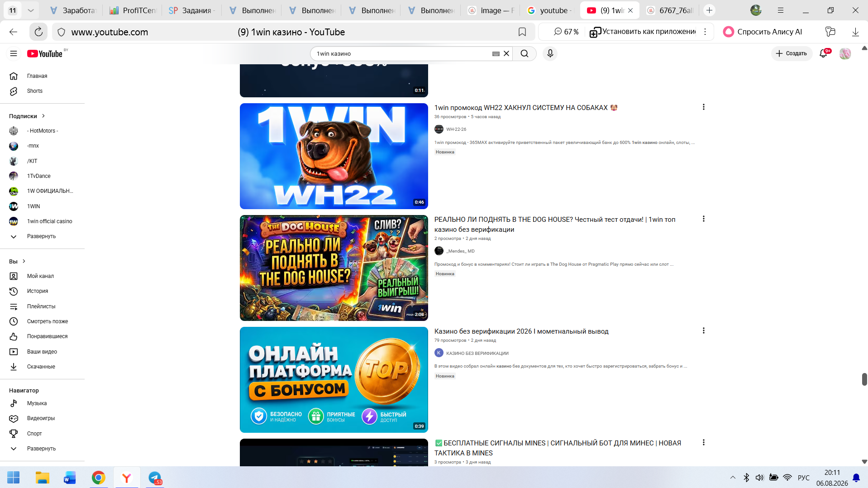The height and width of the screenshot is (488, 868).
Task: Bookmark this page with the bookmark icon
Action: tap(522, 32)
